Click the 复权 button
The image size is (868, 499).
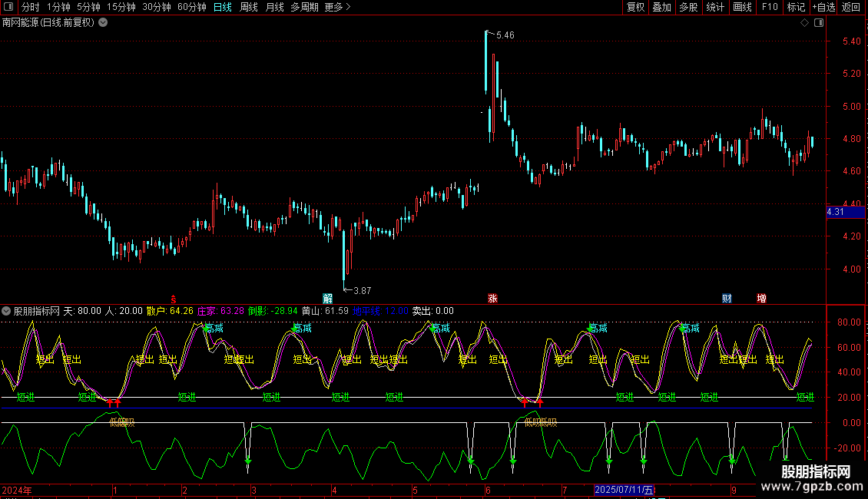[636, 7]
